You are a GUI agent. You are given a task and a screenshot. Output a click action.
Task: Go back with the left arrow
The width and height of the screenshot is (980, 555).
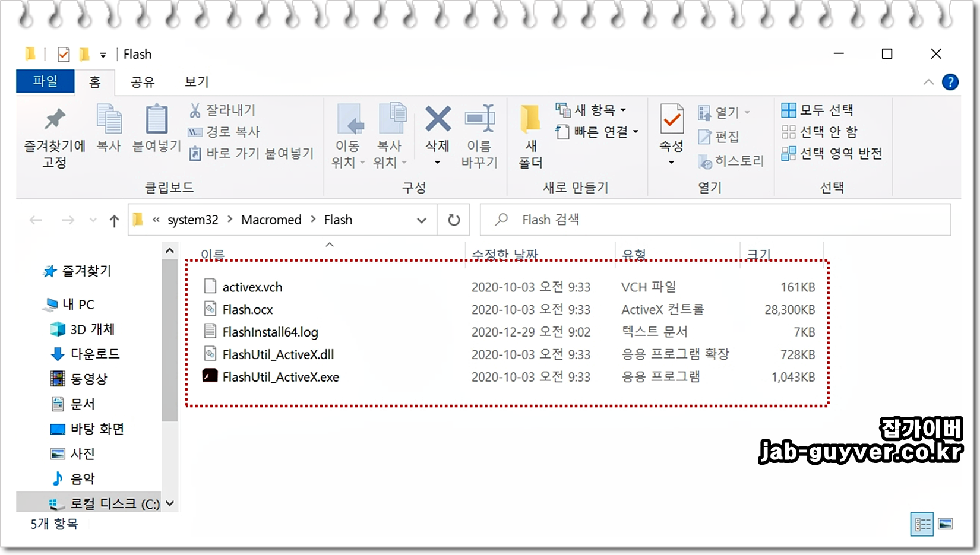pos(36,220)
